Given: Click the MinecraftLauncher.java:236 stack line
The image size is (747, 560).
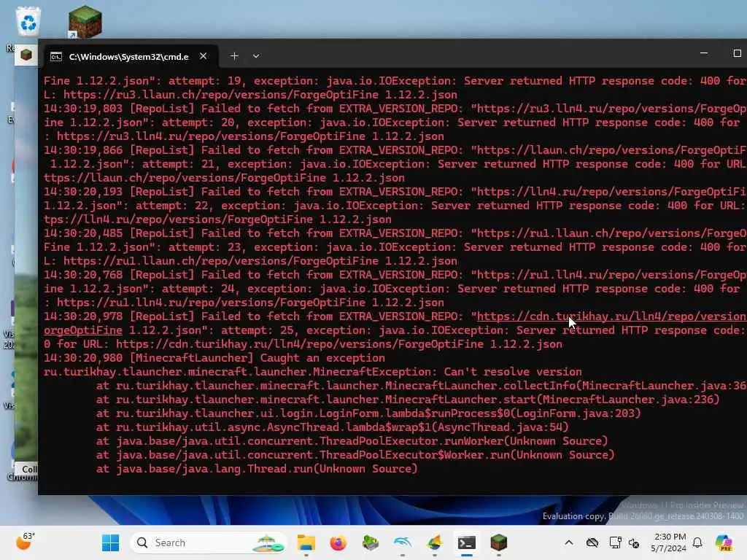Looking at the screenshot, I should tap(408, 400).
